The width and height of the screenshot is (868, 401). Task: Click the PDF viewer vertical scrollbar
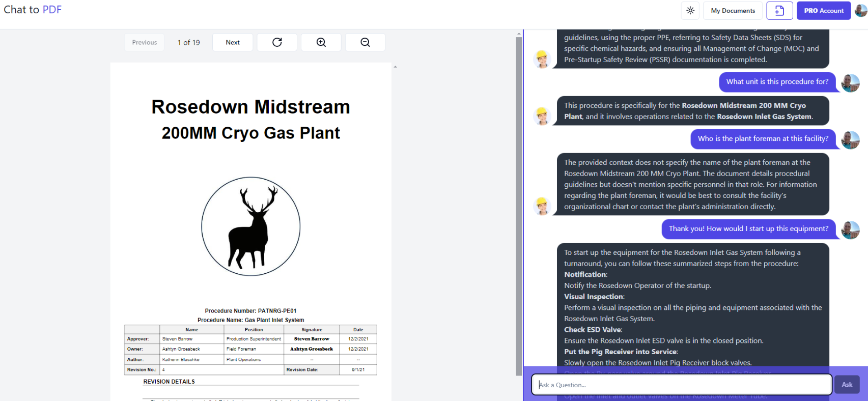(519, 204)
